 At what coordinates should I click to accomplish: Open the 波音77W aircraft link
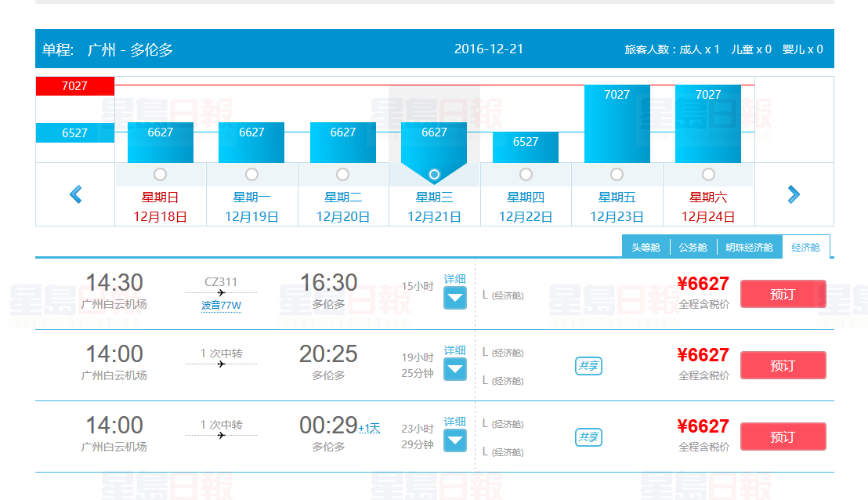point(221,306)
